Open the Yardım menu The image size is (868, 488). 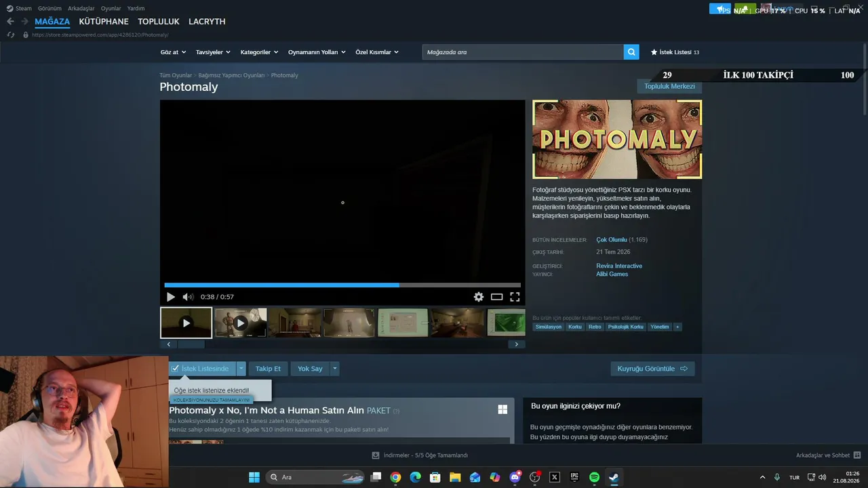pyautogui.click(x=136, y=8)
